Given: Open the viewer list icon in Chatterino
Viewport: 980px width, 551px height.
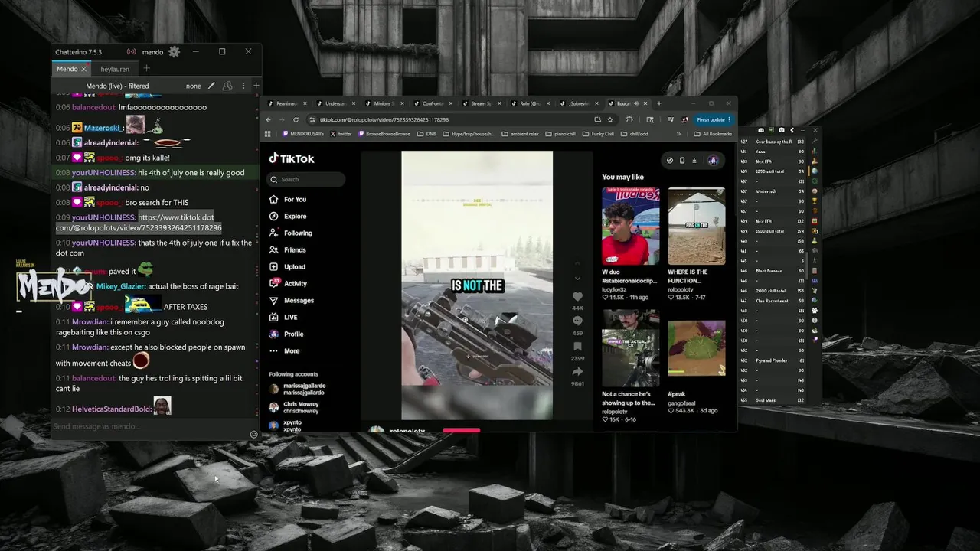Looking at the screenshot, I should [227, 86].
